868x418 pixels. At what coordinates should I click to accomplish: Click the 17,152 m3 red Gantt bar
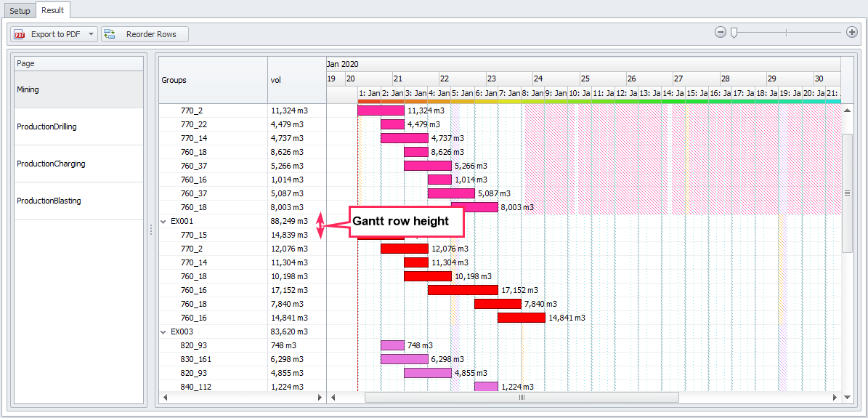(x=462, y=290)
